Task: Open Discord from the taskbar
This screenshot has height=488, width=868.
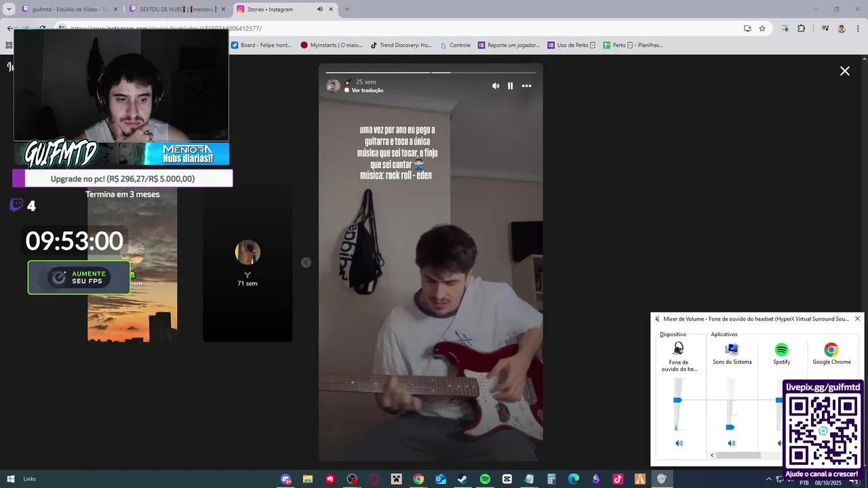Action: tap(285, 479)
